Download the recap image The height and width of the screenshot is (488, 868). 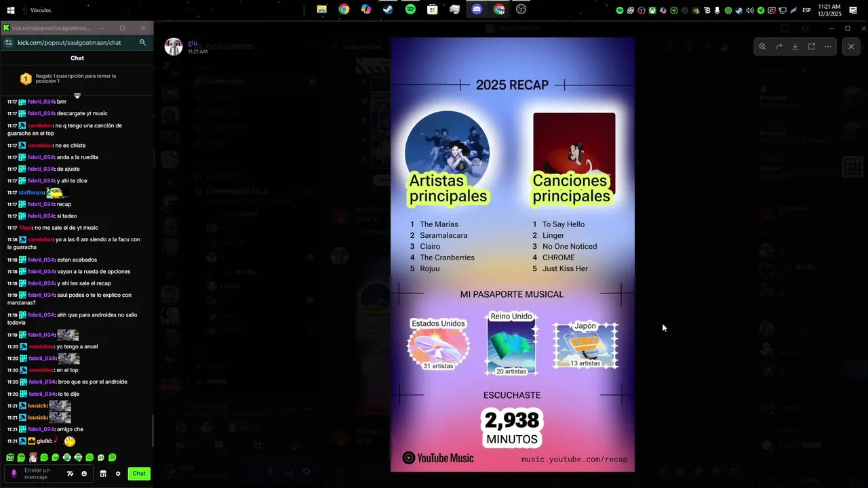pyautogui.click(x=795, y=47)
